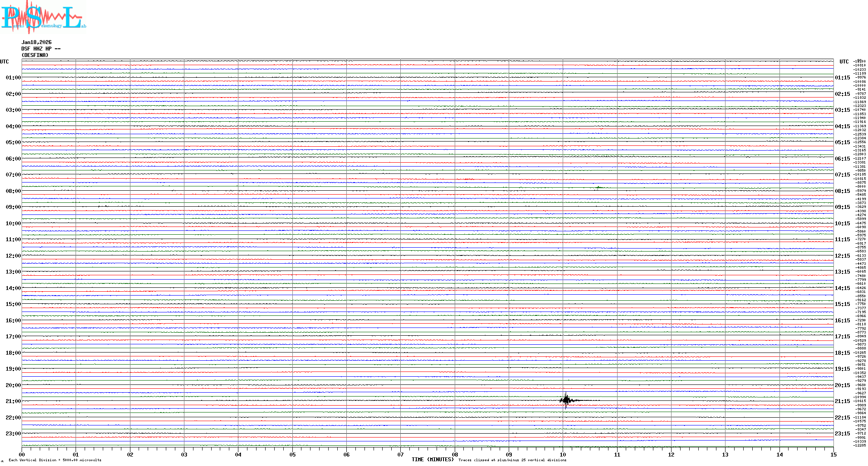Click the DSF HHZ HP station text
868x466 pixels.
coord(41,49)
